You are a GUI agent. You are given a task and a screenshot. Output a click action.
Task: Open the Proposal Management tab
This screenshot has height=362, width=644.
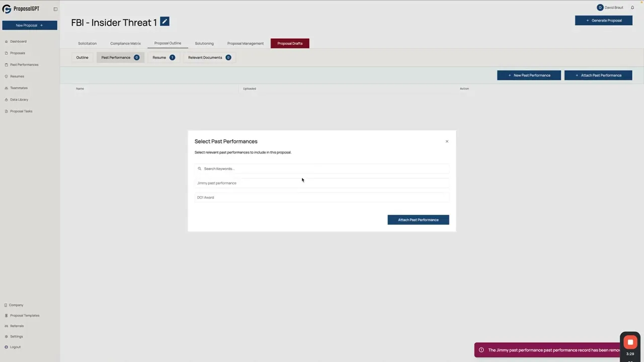[x=245, y=43]
